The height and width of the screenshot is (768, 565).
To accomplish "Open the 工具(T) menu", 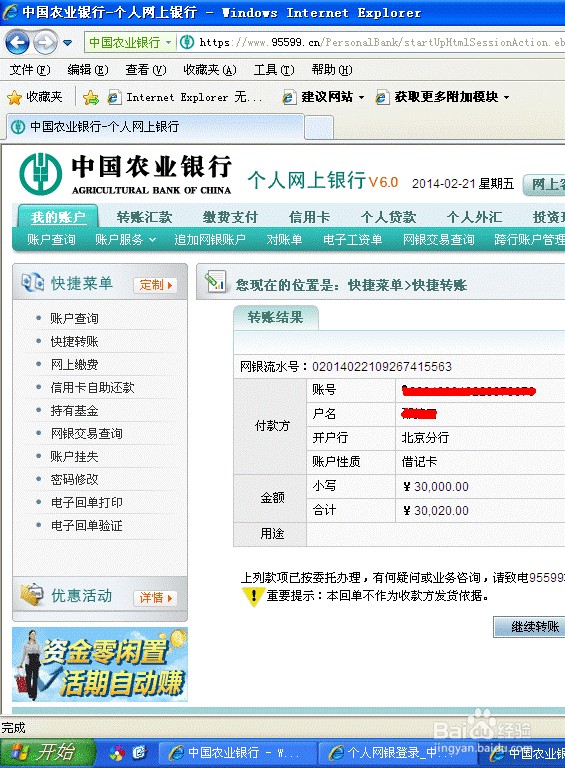I will tap(274, 70).
